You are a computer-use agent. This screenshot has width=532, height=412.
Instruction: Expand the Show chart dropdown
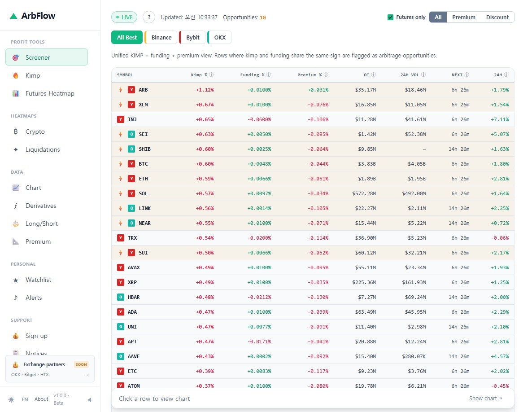[x=485, y=399]
